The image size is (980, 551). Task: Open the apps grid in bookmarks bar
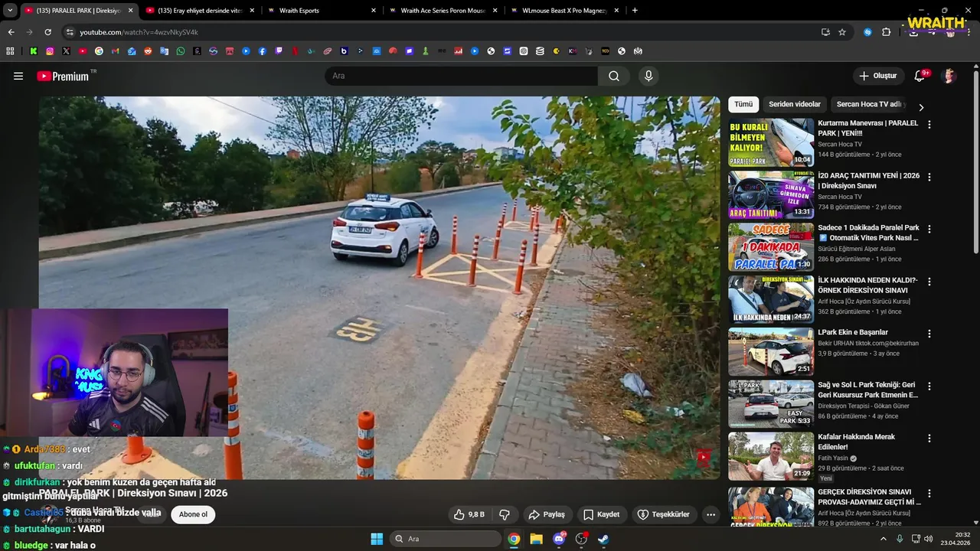(10, 51)
